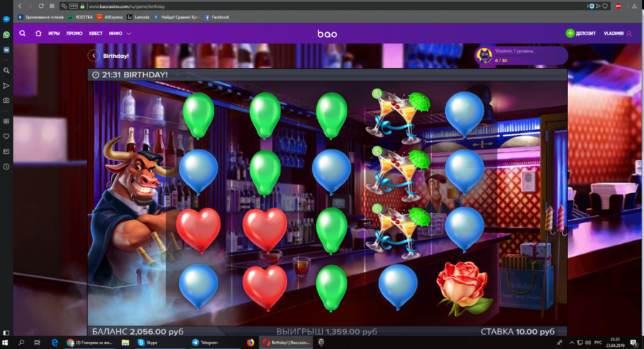Image resolution: width=644 pixels, height=349 pixels.
Task: Toggle the VPN badge in address bar
Action: click(74, 6)
